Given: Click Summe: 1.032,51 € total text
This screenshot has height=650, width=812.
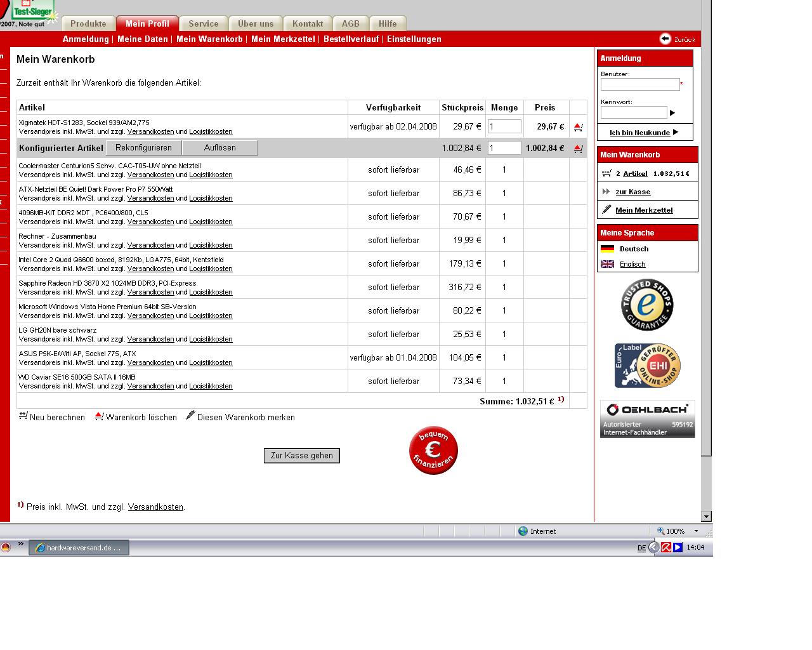Looking at the screenshot, I should [517, 401].
